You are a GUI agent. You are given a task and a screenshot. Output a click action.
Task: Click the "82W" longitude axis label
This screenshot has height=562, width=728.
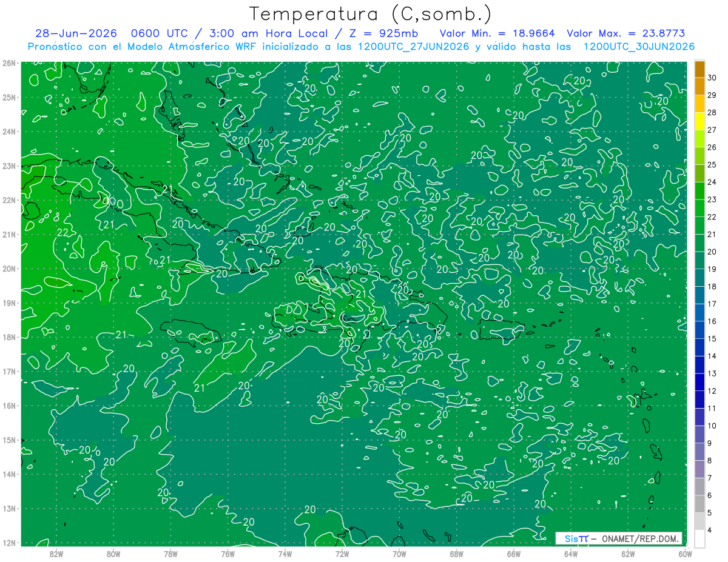pyautogui.click(x=56, y=554)
